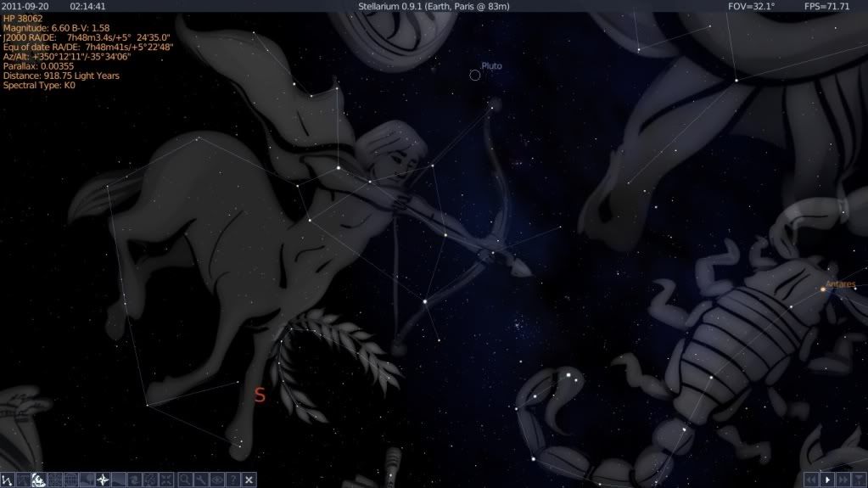Click the Scorpius scorpion body artwork
This screenshot has width=868, height=488.
736,344
